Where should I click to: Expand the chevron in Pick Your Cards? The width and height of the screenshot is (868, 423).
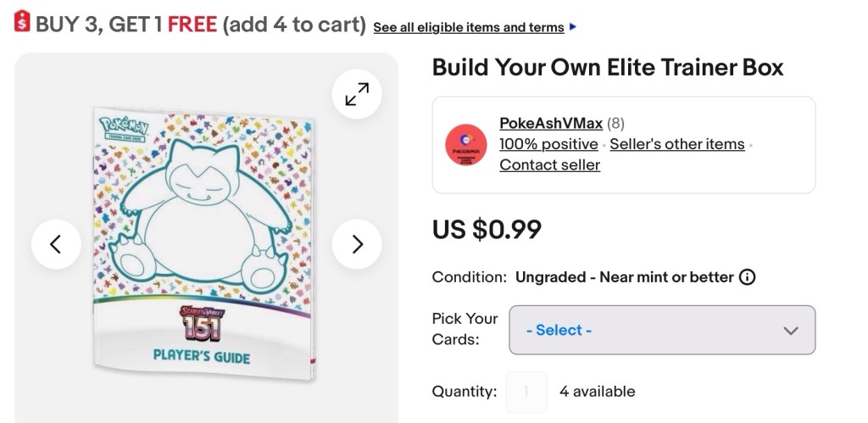point(791,331)
